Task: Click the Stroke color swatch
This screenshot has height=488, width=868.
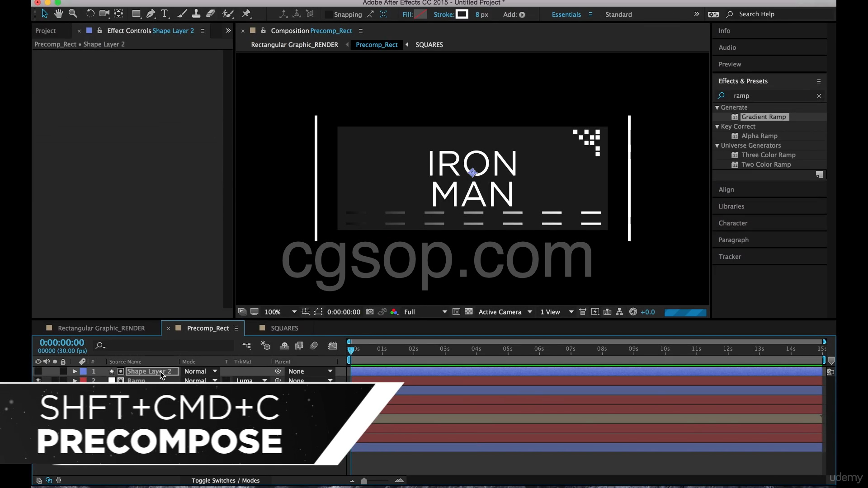Action: click(x=462, y=14)
